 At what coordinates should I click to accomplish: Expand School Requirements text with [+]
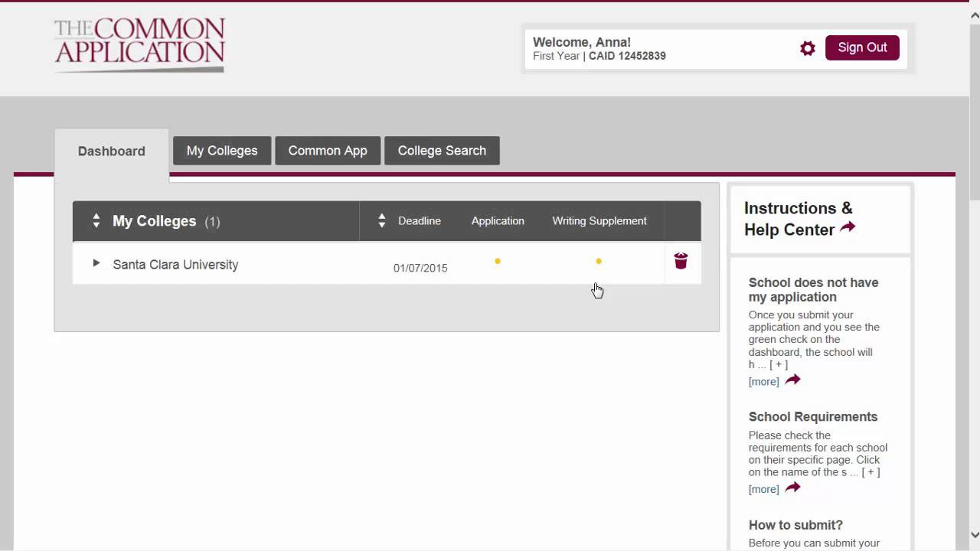pos(871,472)
